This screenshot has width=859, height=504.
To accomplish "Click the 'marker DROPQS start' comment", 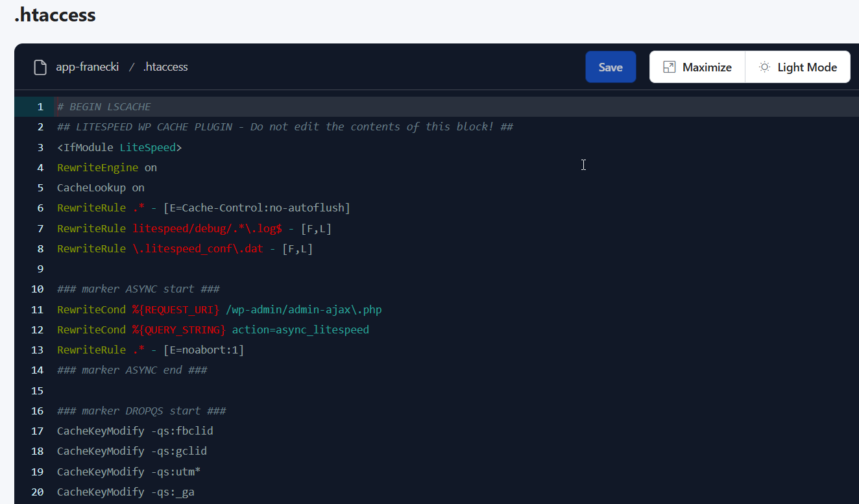I will point(141,411).
